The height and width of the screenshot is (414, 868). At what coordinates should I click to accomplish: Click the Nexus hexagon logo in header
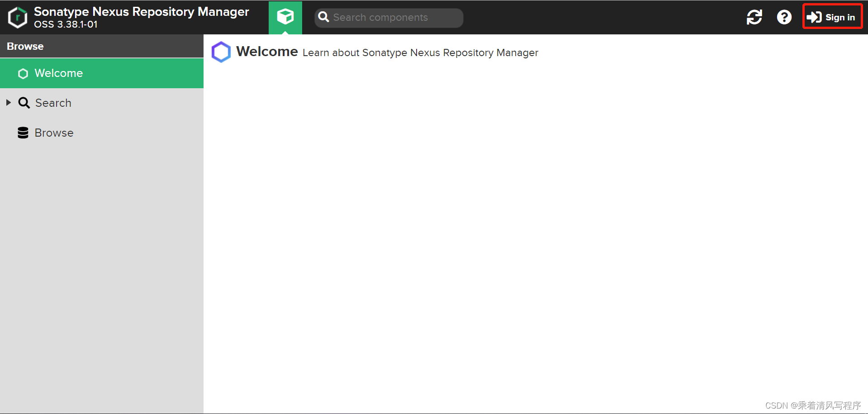click(x=18, y=18)
